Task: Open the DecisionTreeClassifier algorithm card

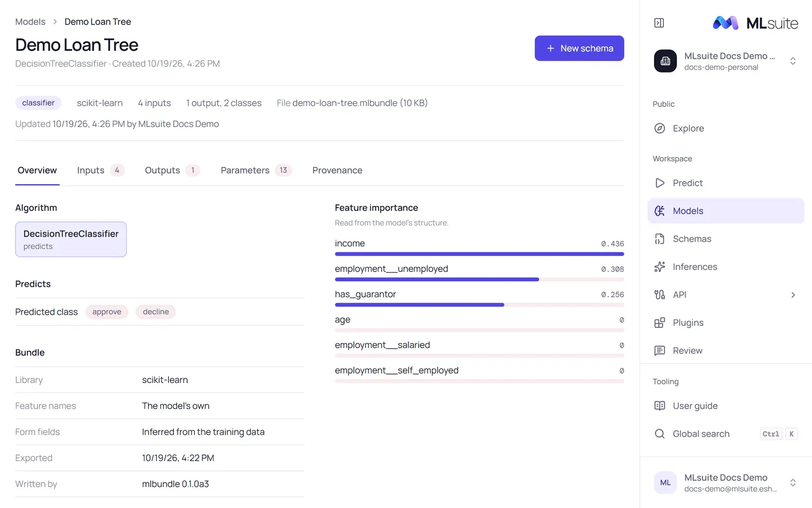Action: tap(71, 239)
